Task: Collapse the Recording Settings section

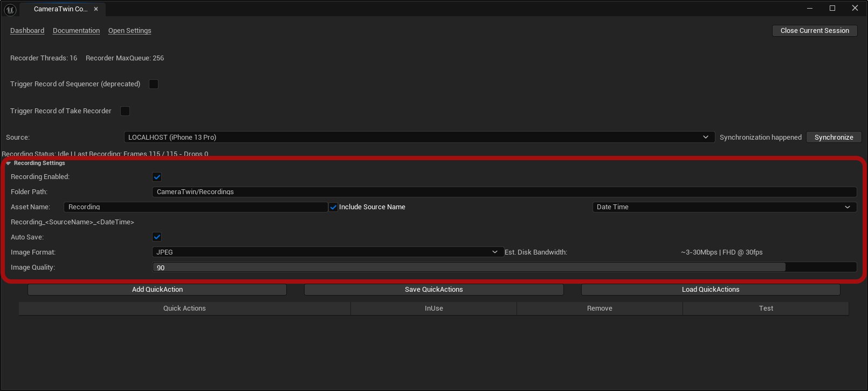Action: click(x=9, y=163)
